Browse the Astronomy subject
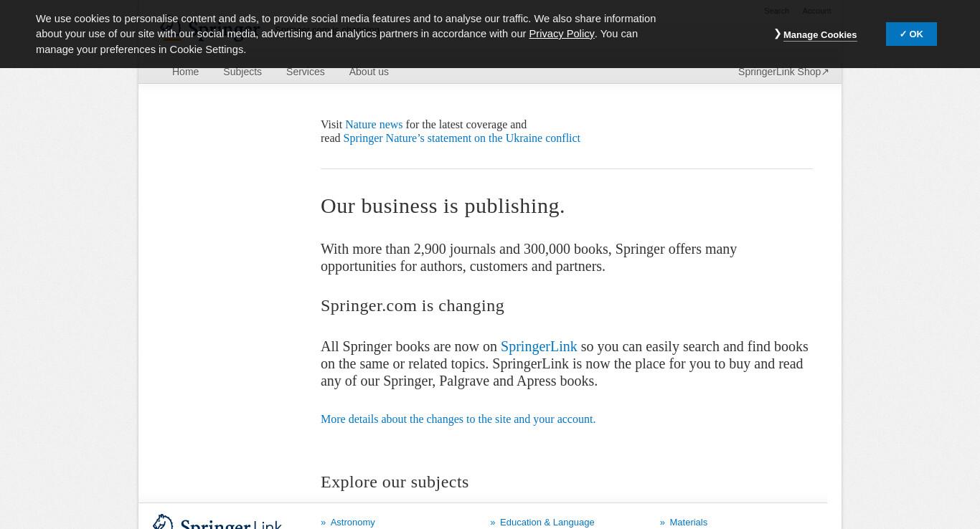Viewport: 980px width, 529px height. (352, 522)
